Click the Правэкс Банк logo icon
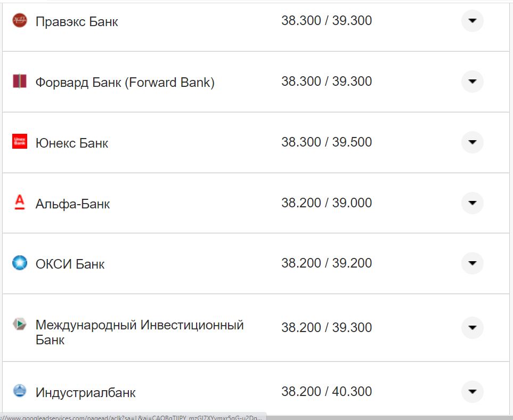The height and width of the screenshot is (420, 513). tap(19, 21)
